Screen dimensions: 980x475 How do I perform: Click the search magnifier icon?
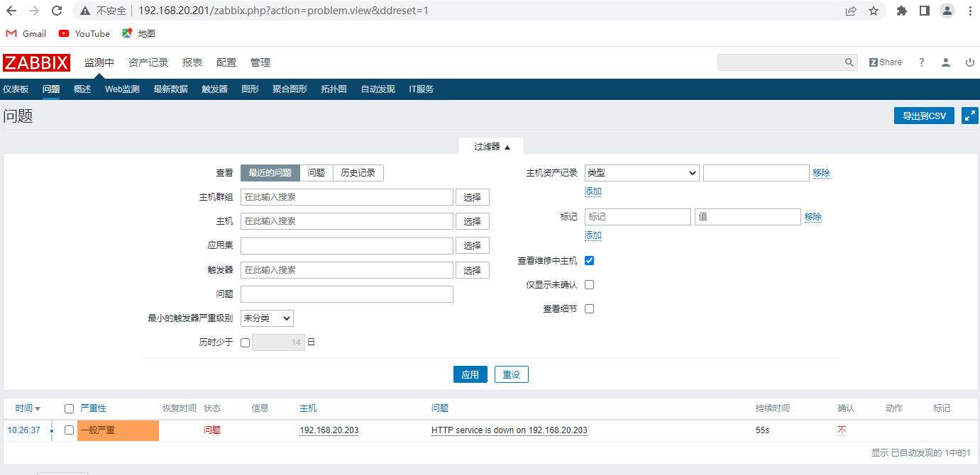tap(849, 62)
